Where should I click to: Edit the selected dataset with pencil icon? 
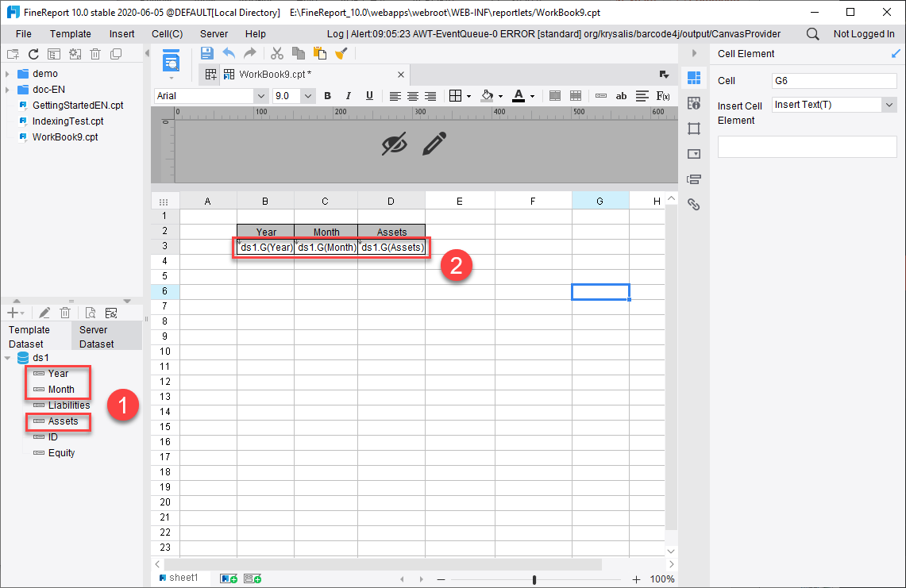tap(44, 313)
